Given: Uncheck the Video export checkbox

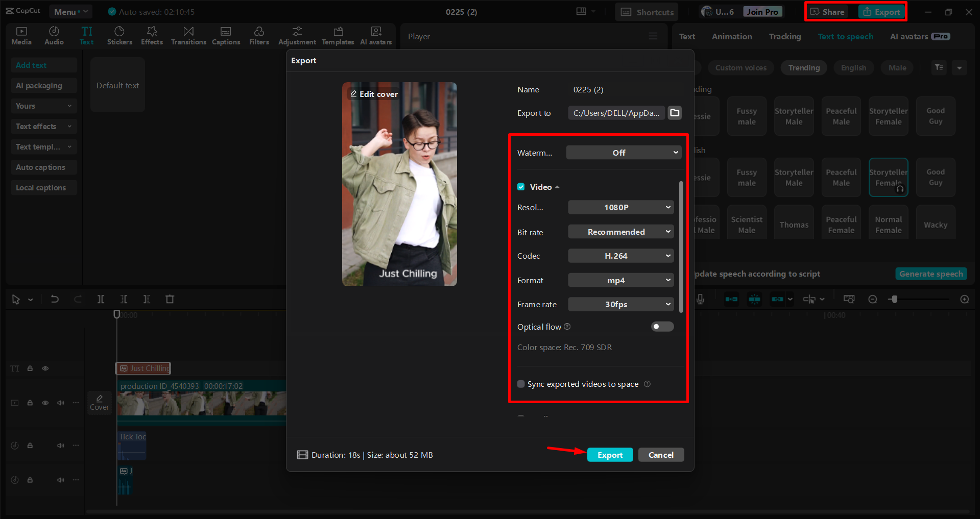Looking at the screenshot, I should click(521, 187).
